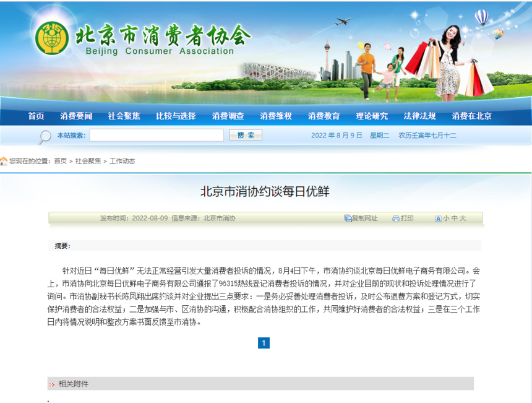Open the 消费教育 navigation item
The height and width of the screenshot is (403, 532).
(324, 116)
